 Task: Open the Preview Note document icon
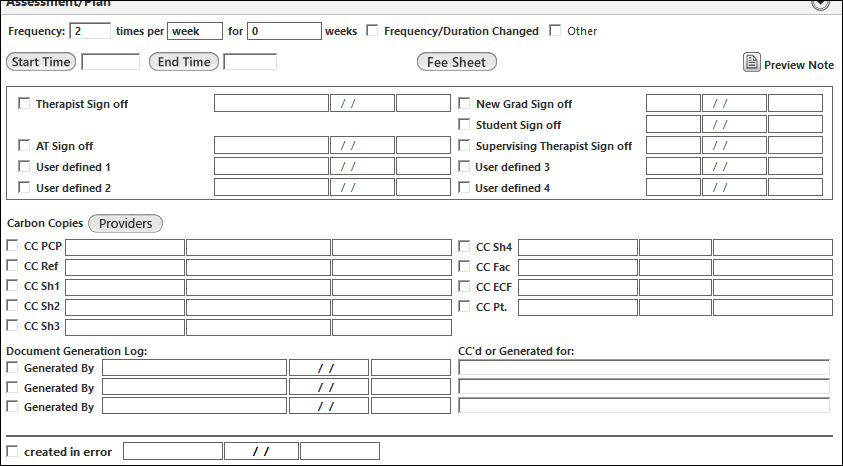(x=752, y=62)
